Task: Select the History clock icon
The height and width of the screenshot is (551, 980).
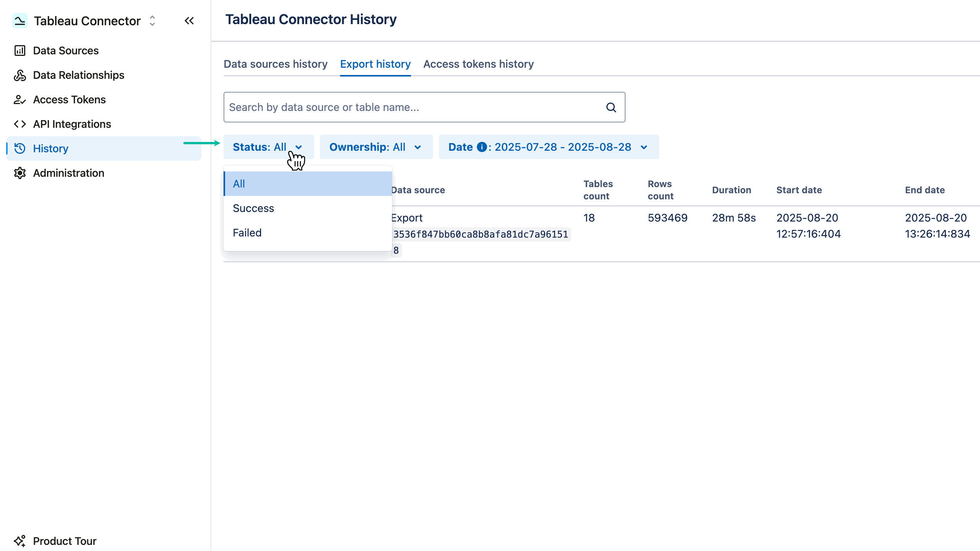Action: click(20, 148)
